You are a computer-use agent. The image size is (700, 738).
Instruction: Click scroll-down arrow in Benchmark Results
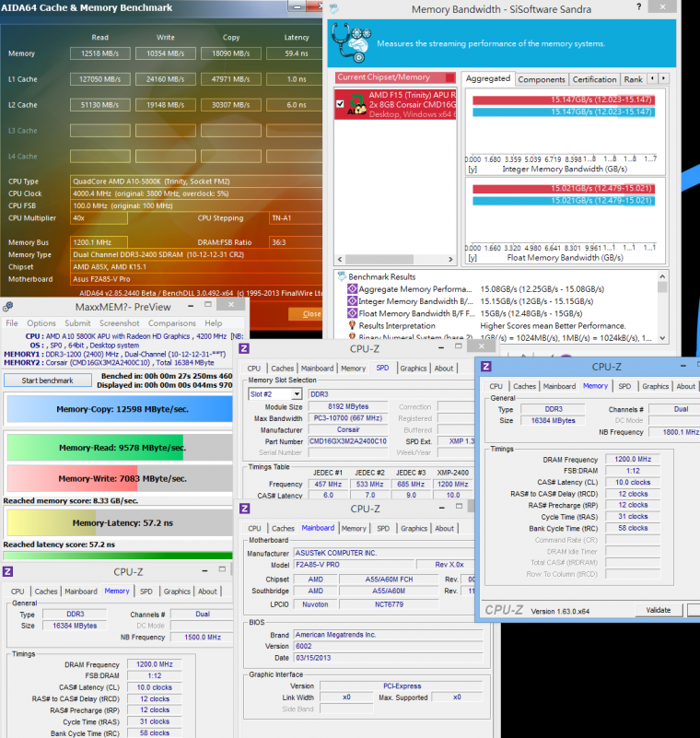coord(662,337)
